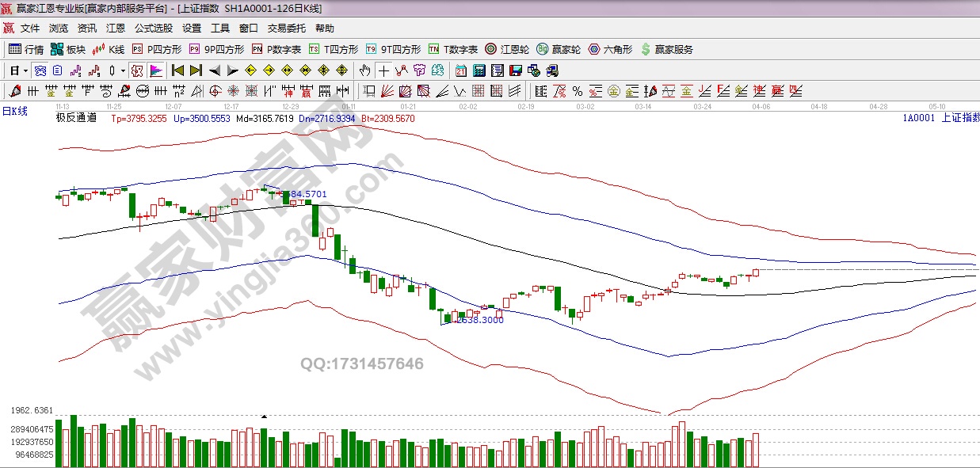Expand the candlestick style dropdown arrow
This screenshot has width=980, height=468.
[123, 70]
